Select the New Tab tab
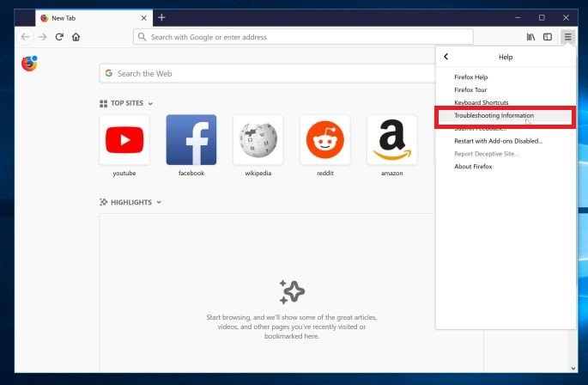The image size is (588, 385). coord(94,18)
